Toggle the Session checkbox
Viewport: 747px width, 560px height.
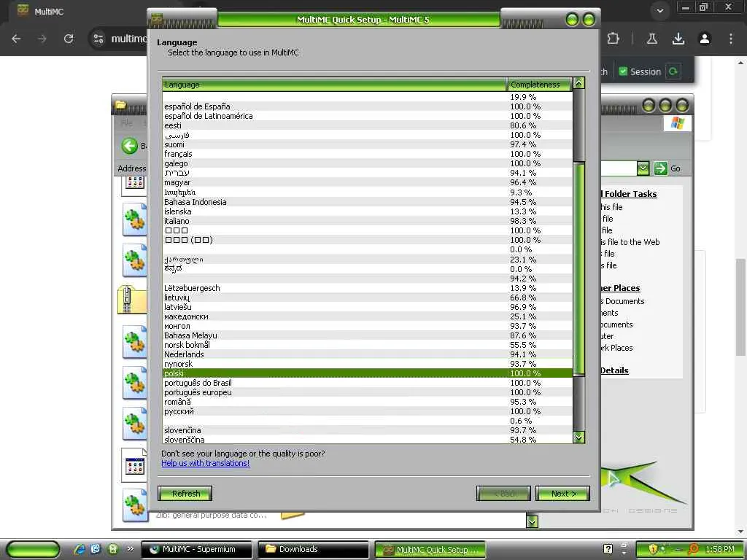coord(623,71)
